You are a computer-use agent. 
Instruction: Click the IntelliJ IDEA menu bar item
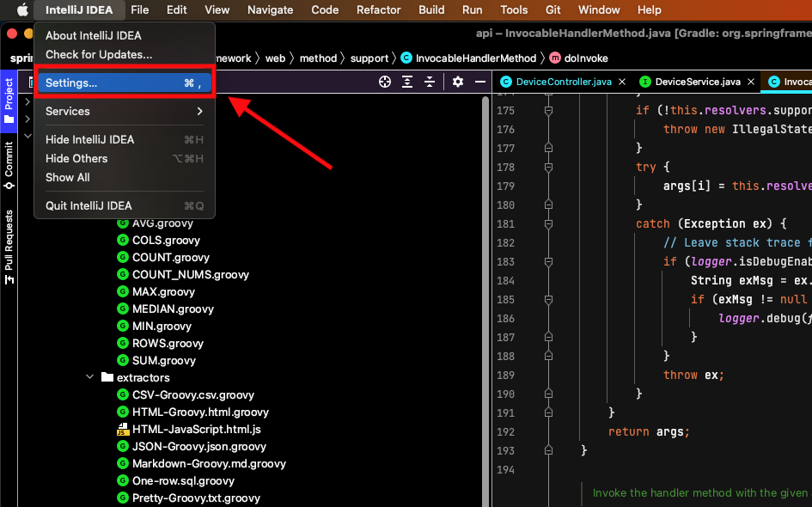point(79,9)
